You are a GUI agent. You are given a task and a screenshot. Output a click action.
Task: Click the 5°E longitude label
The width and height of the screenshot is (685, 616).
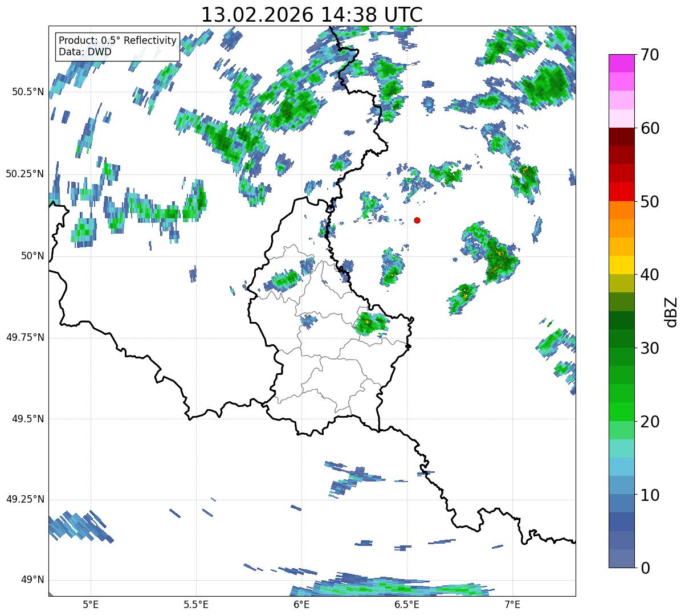(91, 605)
